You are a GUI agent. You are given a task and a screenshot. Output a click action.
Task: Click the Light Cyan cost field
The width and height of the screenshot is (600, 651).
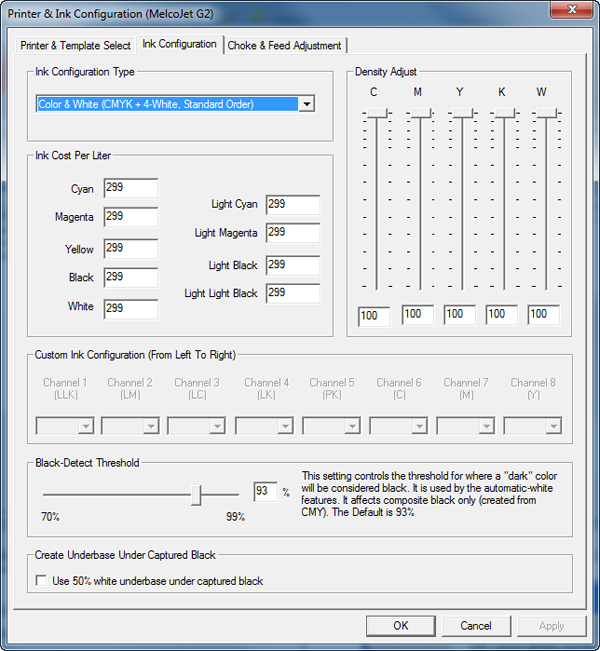[293, 205]
